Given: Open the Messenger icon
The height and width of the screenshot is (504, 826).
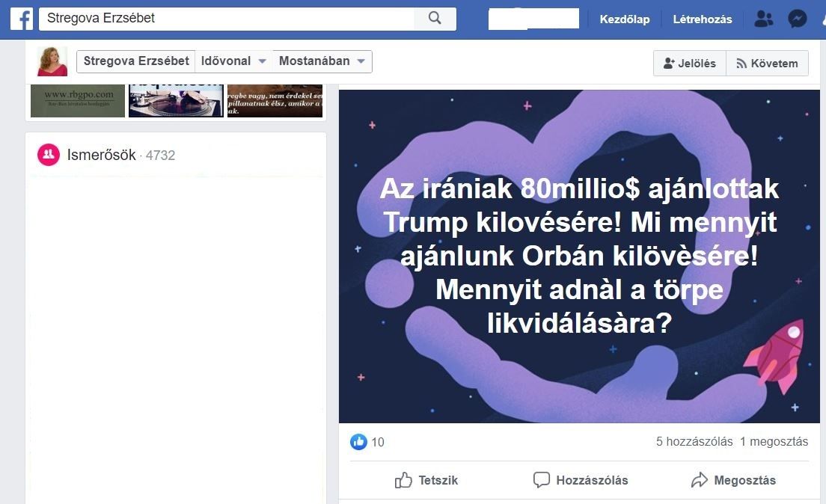Looking at the screenshot, I should click(x=797, y=19).
